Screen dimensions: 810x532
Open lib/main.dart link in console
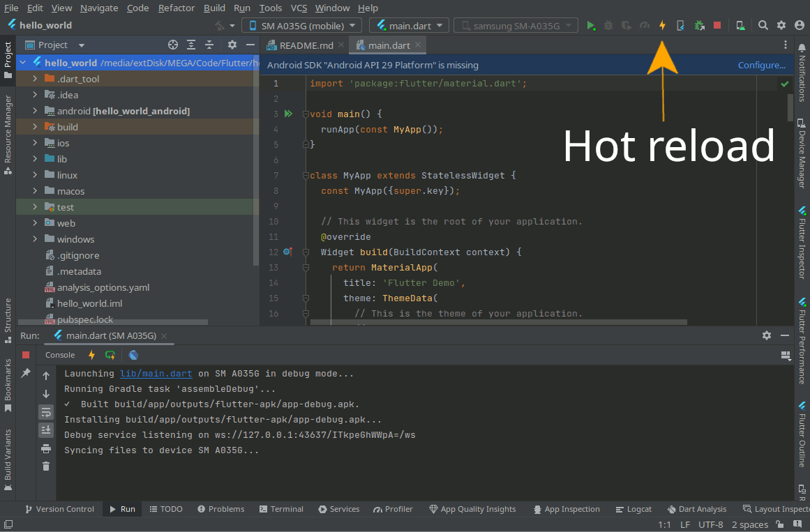pos(156,374)
